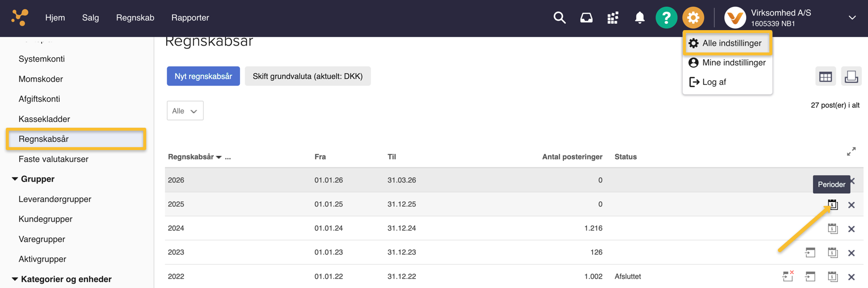Collapse the Grupper section
868x288 pixels.
[x=15, y=179]
